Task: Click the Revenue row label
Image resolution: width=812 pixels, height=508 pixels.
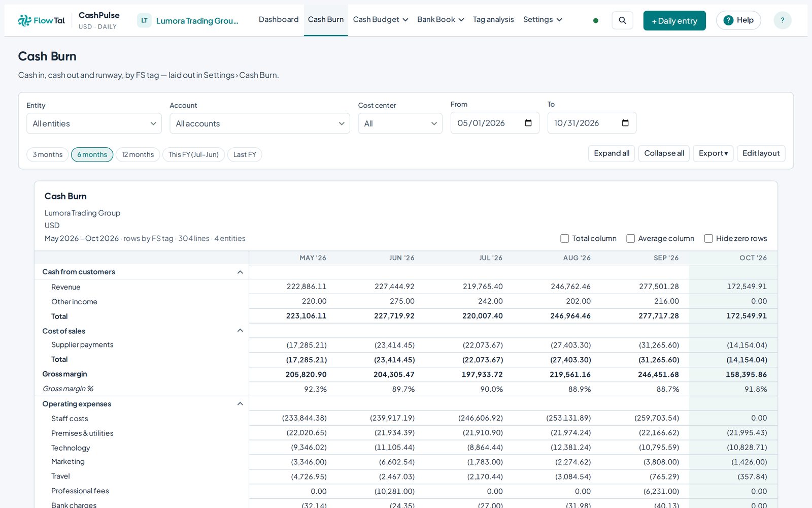Action: (66, 287)
